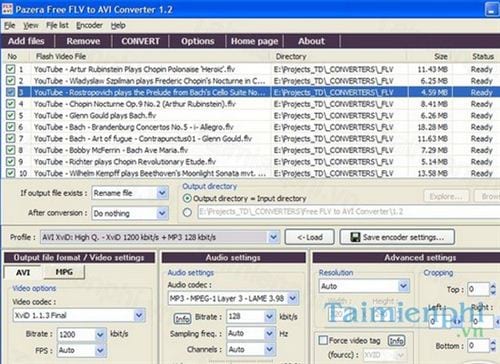Open the File menu
This screenshot has width=500, height=364.
pyautogui.click(x=10, y=25)
